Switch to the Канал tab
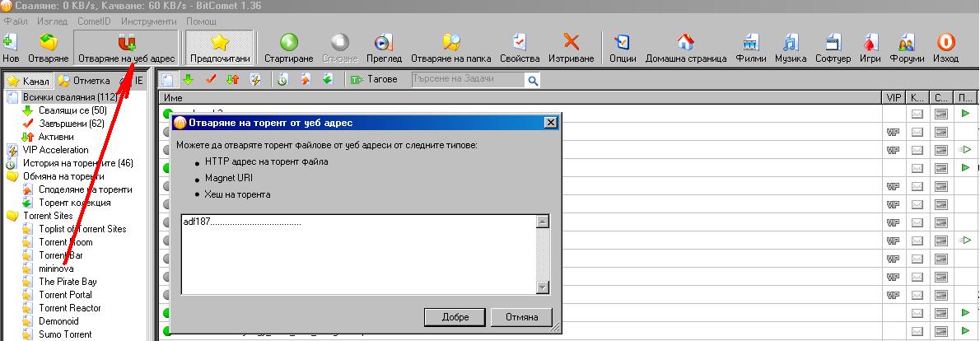The image size is (980, 341). (29, 82)
